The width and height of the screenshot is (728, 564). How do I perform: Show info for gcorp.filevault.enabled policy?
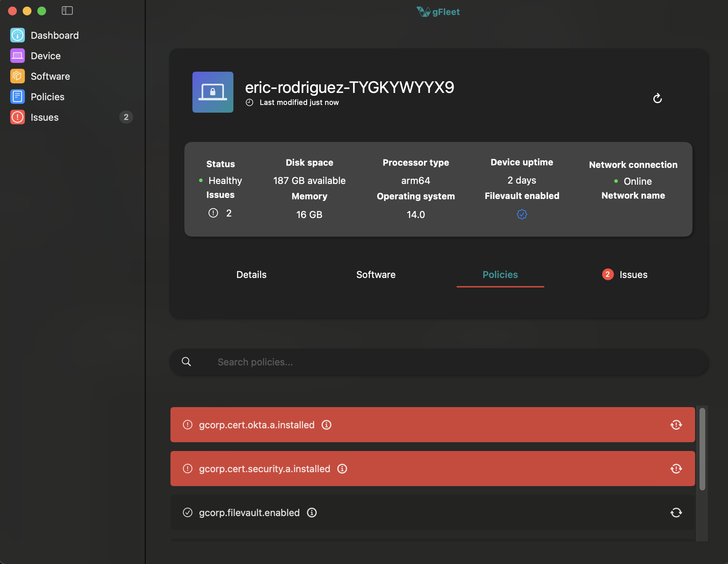(x=312, y=512)
